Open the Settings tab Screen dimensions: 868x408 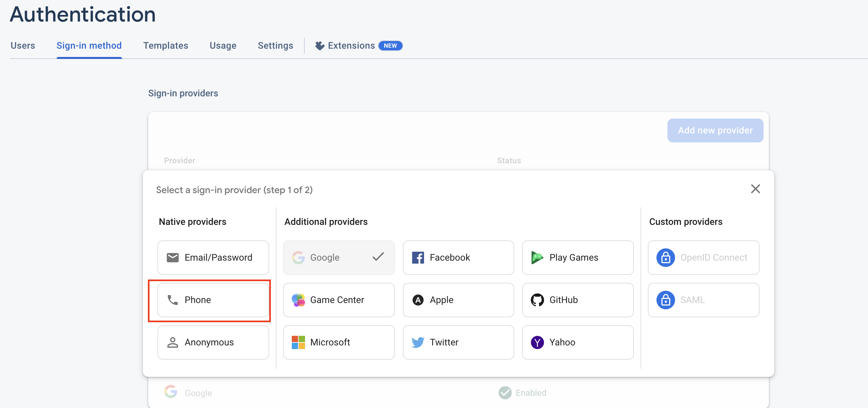[x=275, y=45]
